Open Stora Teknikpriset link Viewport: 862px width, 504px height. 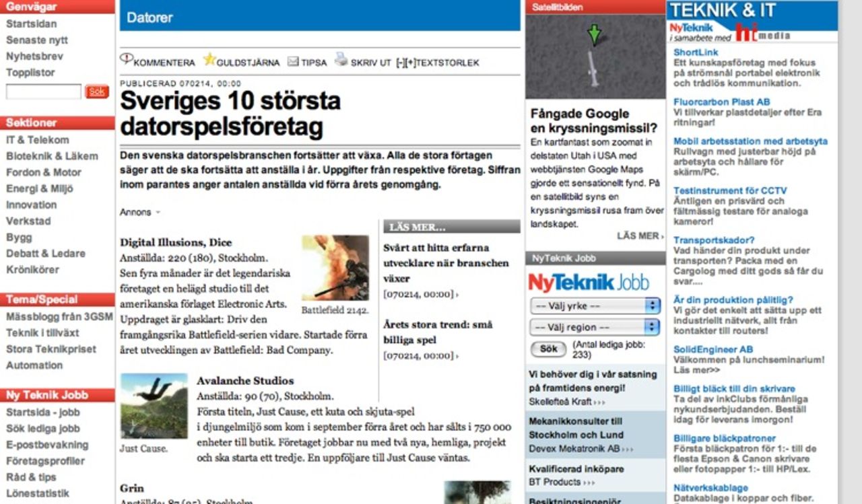51,349
